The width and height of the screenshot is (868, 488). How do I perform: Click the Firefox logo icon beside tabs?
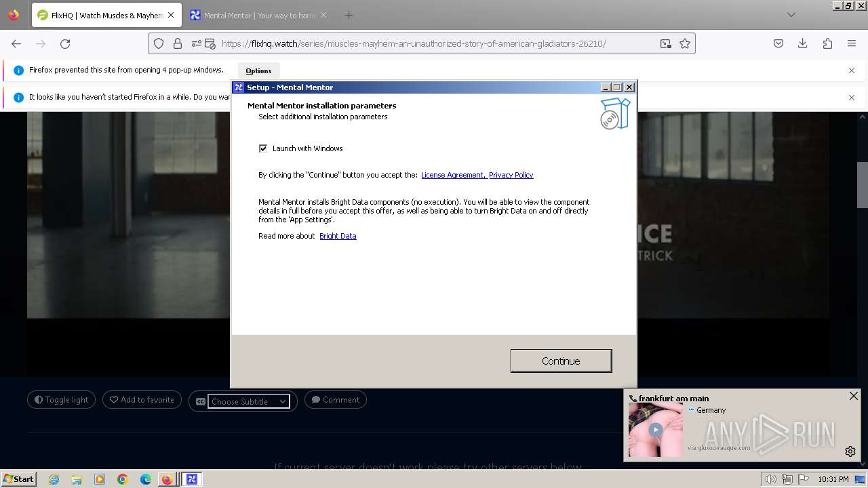coord(14,15)
